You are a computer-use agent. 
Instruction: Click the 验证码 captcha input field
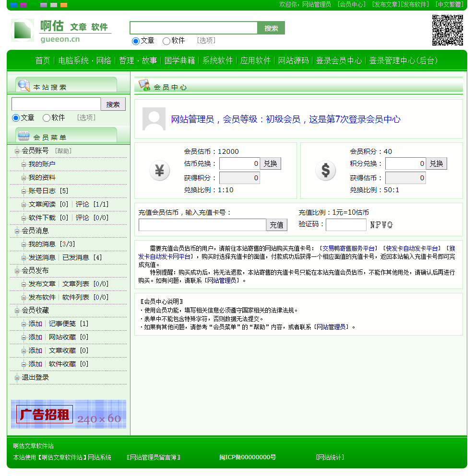[346, 224]
